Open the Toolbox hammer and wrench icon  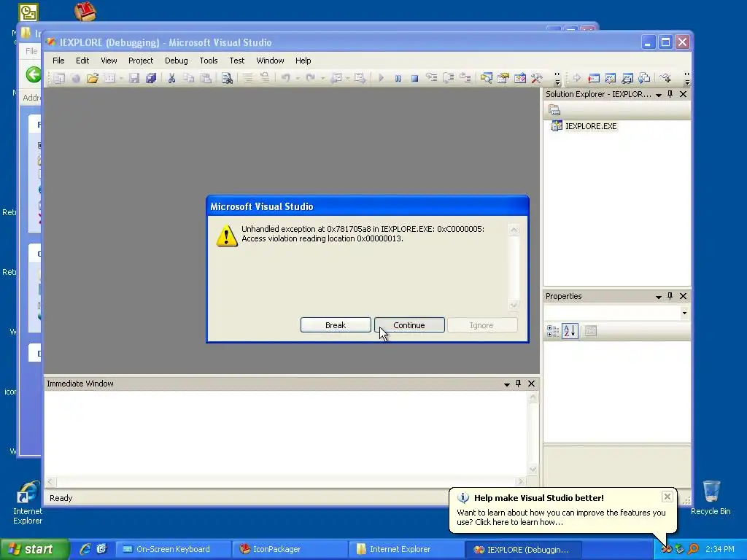coord(537,78)
